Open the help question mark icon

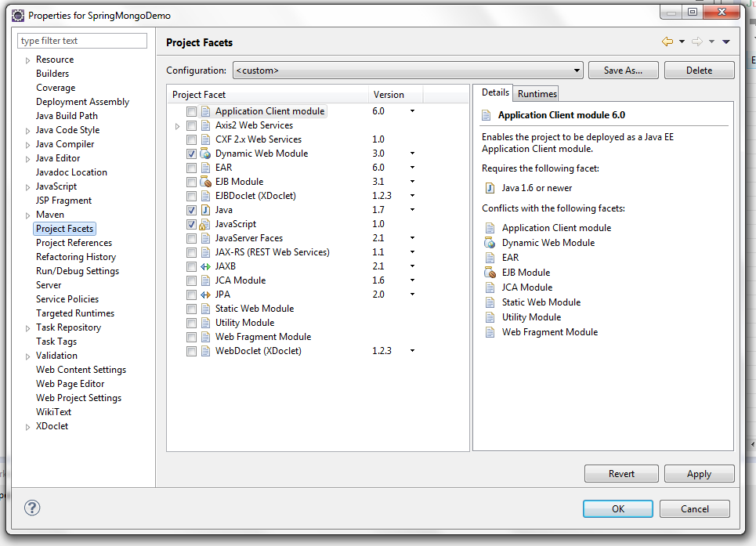coord(32,508)
